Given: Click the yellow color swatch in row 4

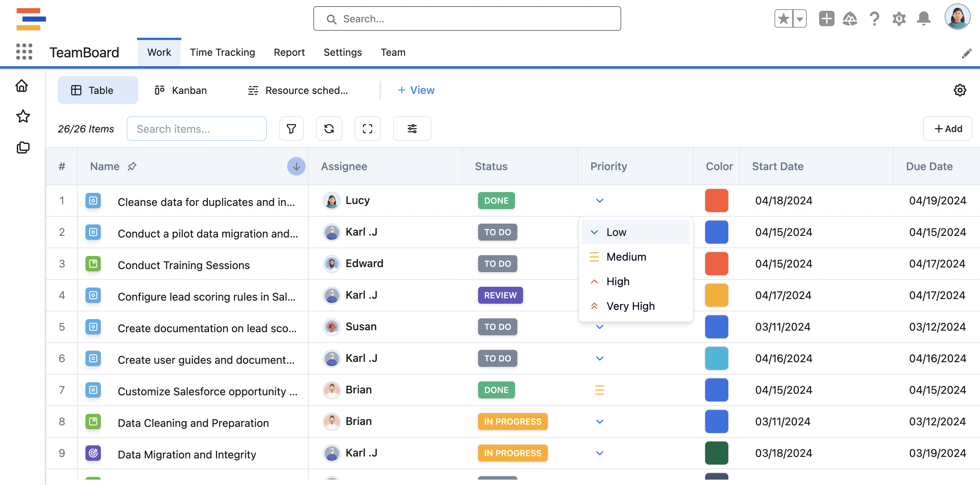Looking at the screenshot, I should 716,295.
